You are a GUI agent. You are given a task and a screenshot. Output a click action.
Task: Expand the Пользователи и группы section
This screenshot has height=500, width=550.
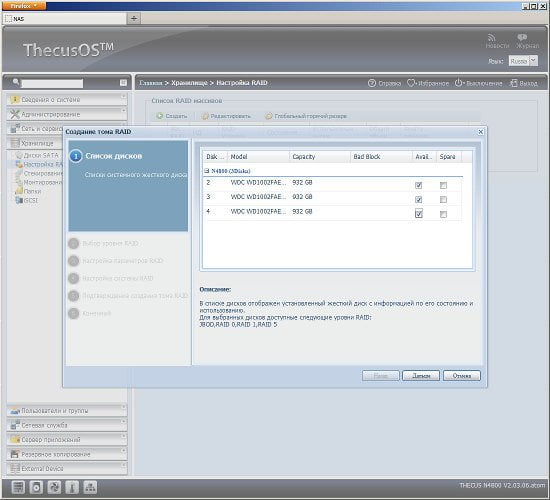(x=67, y=411)
